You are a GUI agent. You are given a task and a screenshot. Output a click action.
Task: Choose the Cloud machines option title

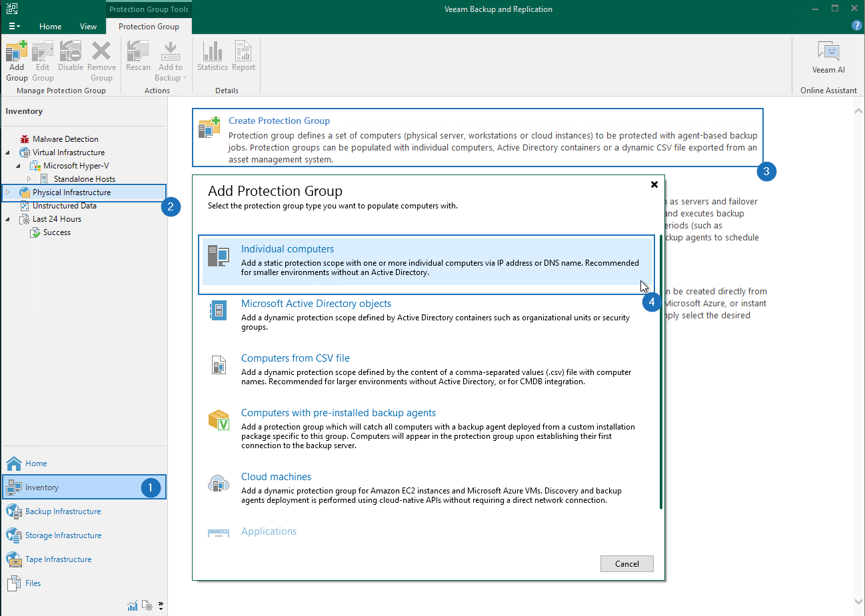pos(276,477)
